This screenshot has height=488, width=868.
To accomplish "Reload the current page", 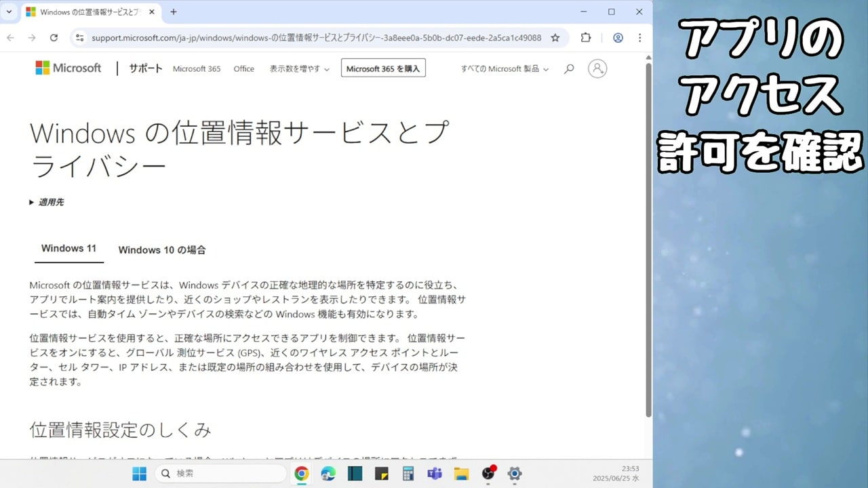I will [x=54, y=38].
